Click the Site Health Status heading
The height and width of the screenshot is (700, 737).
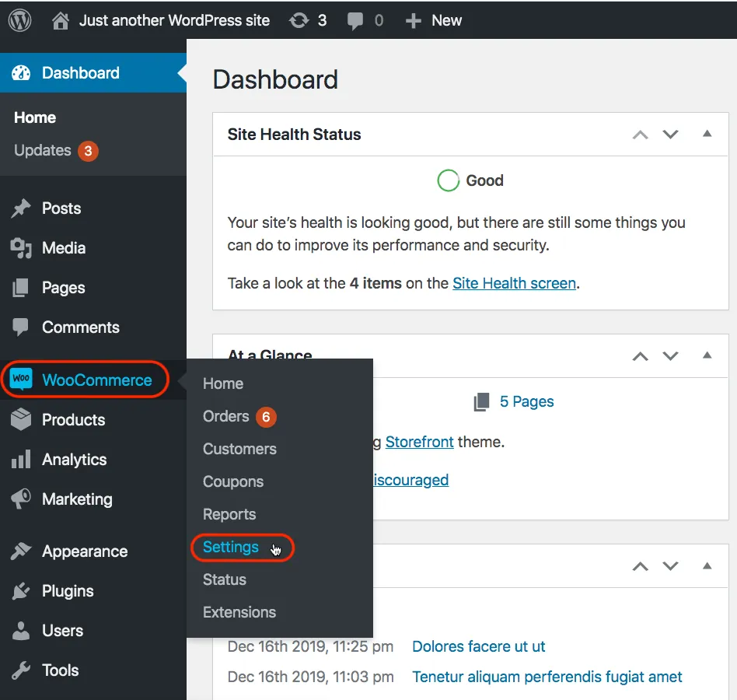pyautogui.click(x=294, y=135)
